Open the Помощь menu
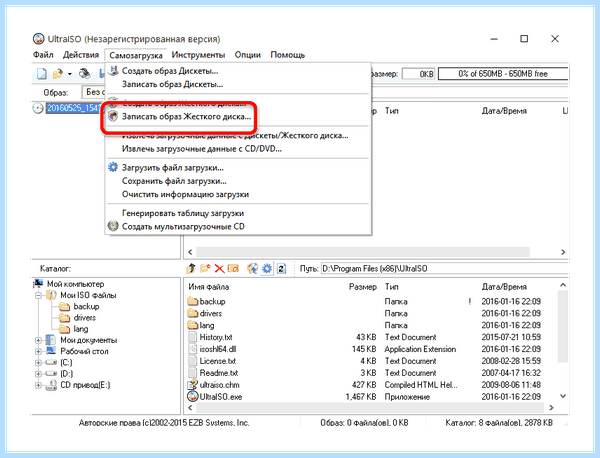Viewport: 600px width, 458px height. click(288, 55)
